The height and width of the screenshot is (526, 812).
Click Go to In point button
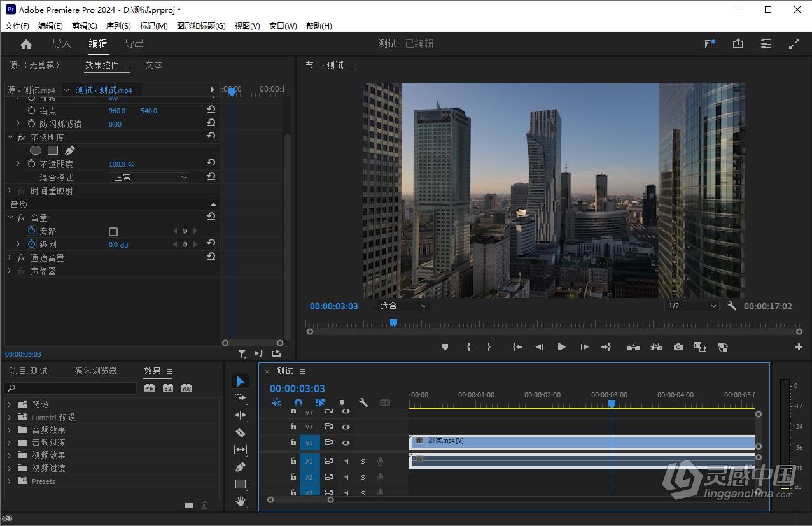pos(518,347)
